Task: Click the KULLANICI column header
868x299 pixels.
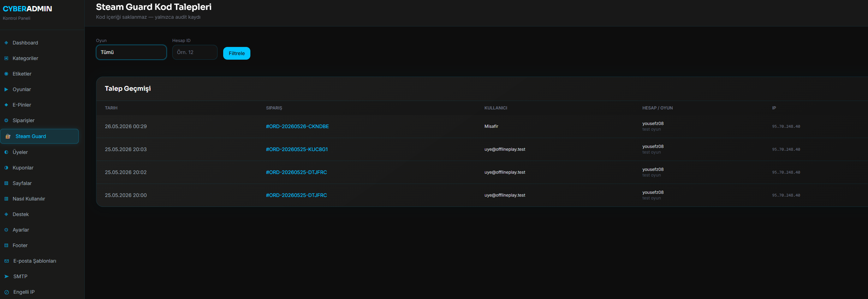Action: (496, 108)
